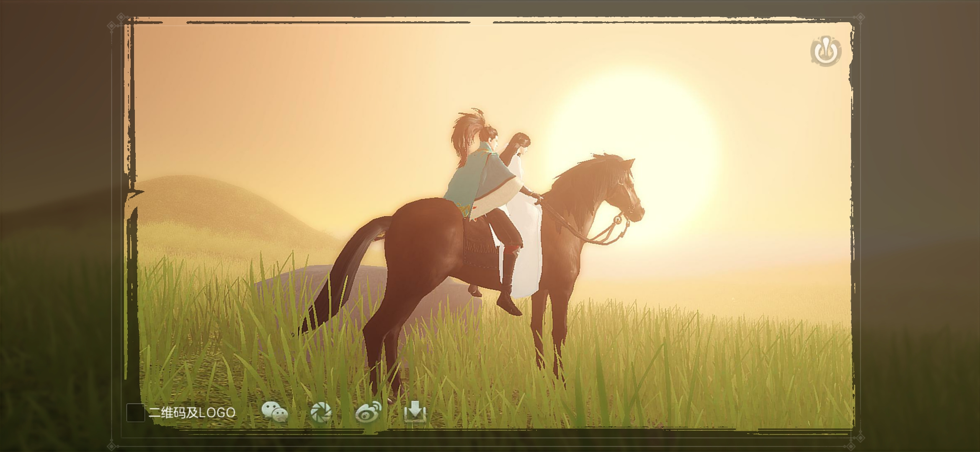The image size is (980, 452).
Task: Click the horse-riding photo preview
Action: (489, 226)
